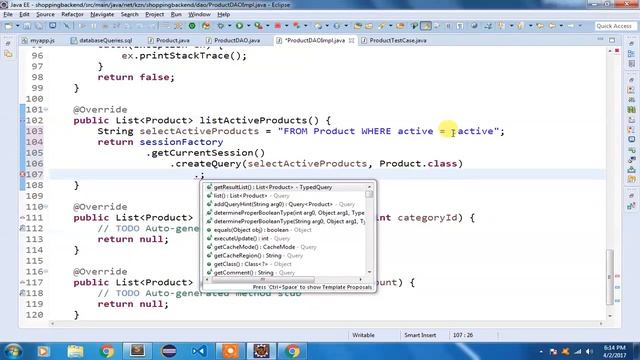This screenshot has height=360, width=640.
Task: Open the Outline view icon in right trim
Action: (631, 53)
